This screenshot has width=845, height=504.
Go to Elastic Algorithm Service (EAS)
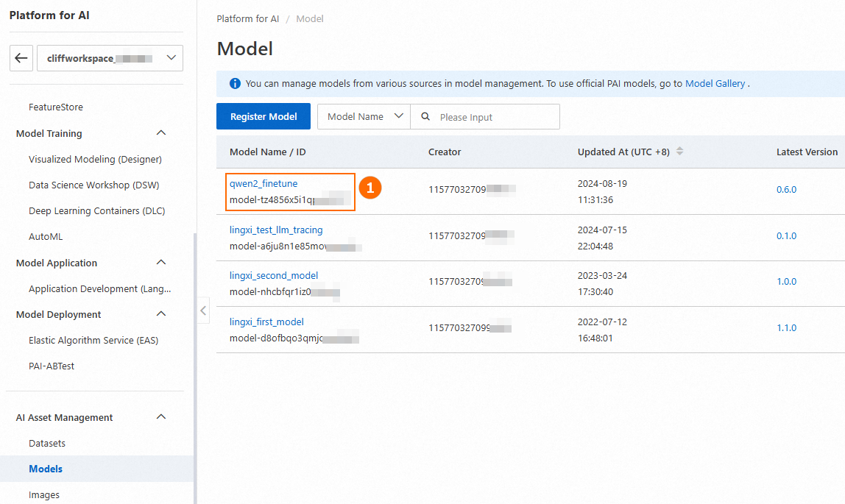[93, 340]
